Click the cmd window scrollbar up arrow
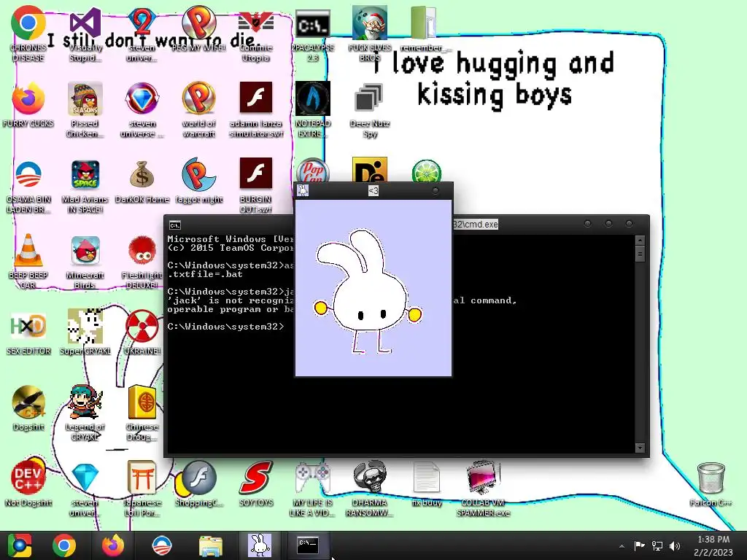The height and width of the screenshot is (560, 747). click(x=640, y=239)
